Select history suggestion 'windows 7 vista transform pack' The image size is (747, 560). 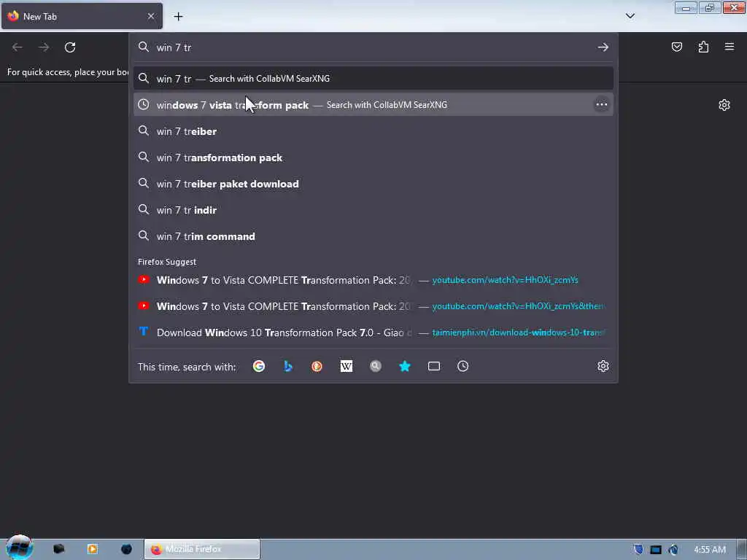click(373, 105)
